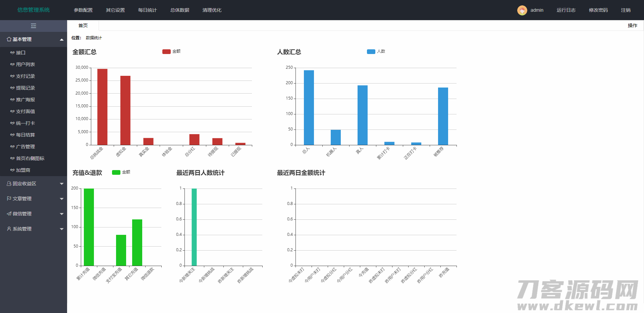This screenshot has width=644, height=313.
Task: Click the tallest red 总挑战金 bar
Action: coord(102,107)
